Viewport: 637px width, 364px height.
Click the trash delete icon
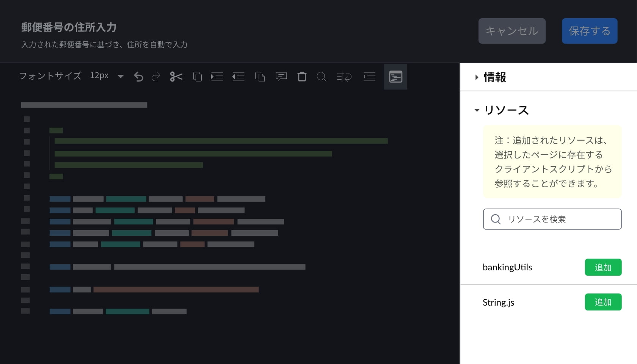point(302,77)
